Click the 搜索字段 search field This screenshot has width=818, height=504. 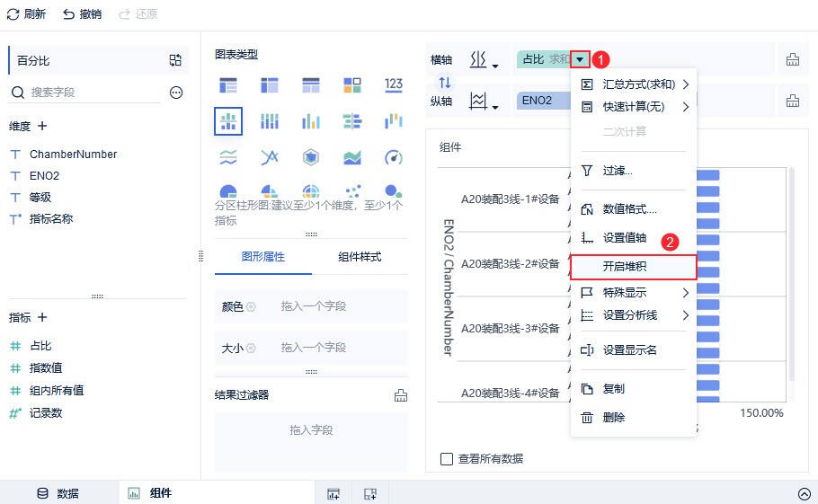90,93
